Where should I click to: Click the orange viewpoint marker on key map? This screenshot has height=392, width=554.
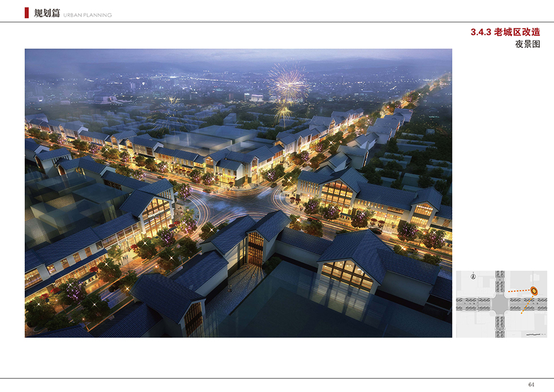(534, 291)
